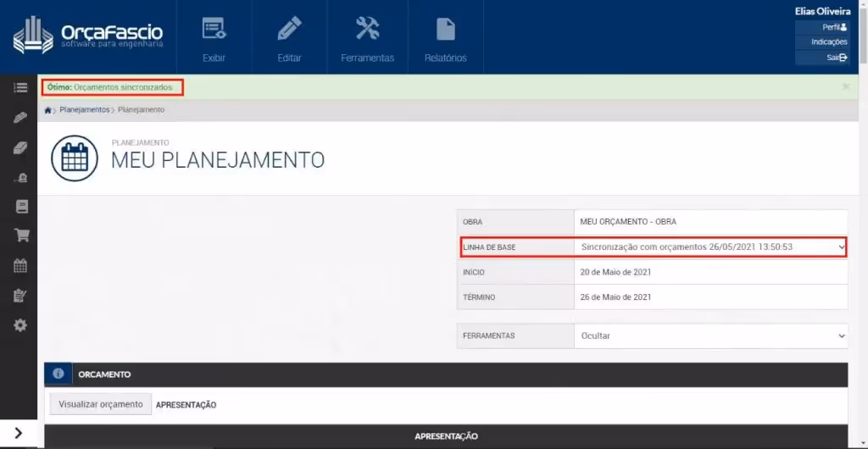This screenshot has height=449, width=868.
Task: Click the stamp sidebar icon
Action: [x=20, y=178]
